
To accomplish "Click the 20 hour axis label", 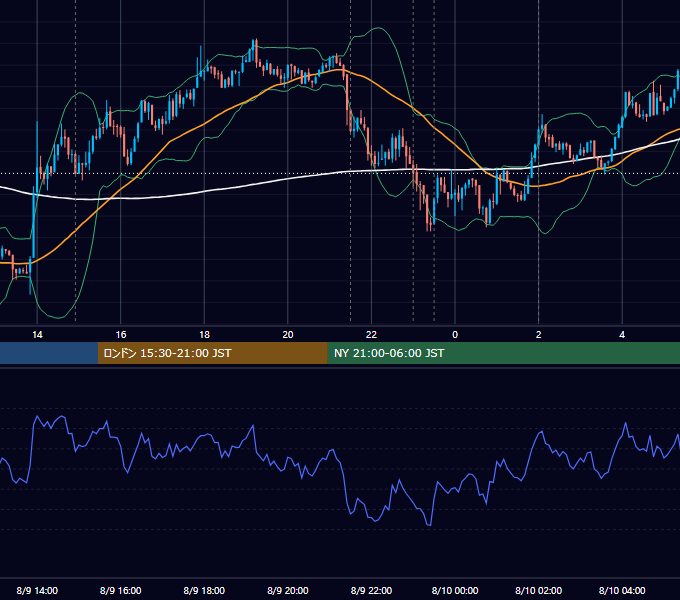I will coord(288,335).
